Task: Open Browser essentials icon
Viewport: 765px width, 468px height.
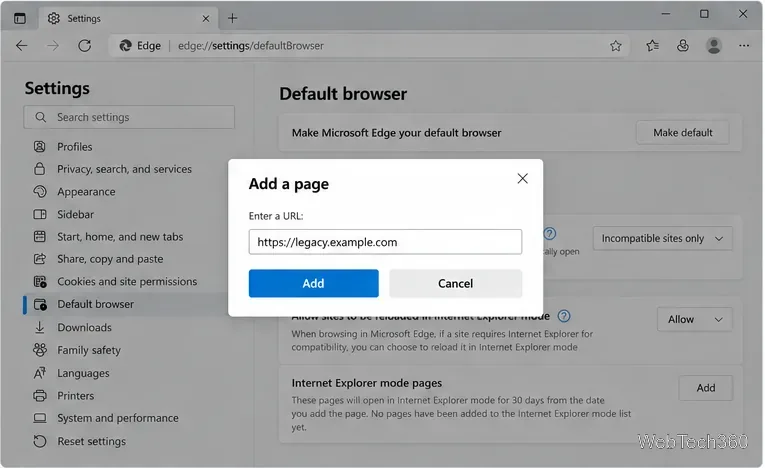Action: [683, 46]
